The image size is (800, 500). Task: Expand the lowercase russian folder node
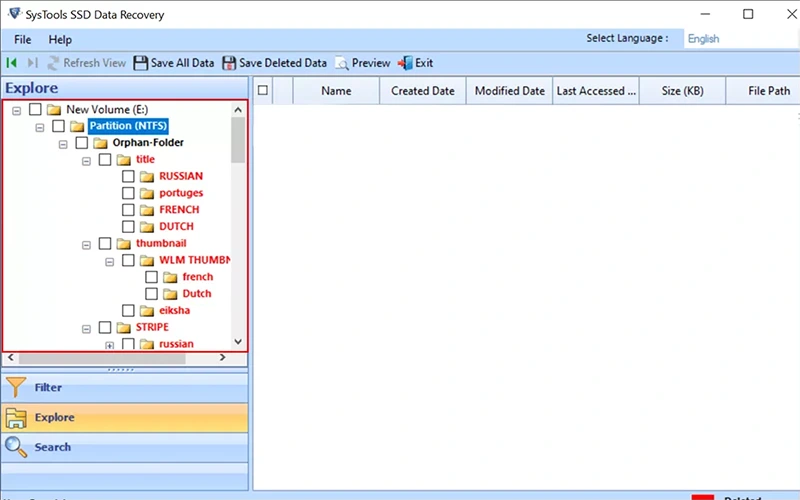point(110,345)
